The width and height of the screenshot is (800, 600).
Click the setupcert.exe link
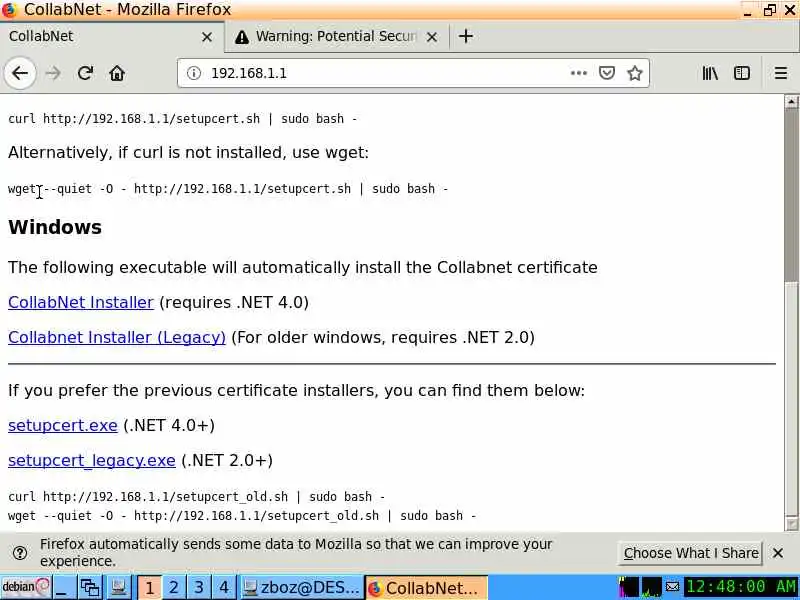pyautogui.click(x=63, y=425)
